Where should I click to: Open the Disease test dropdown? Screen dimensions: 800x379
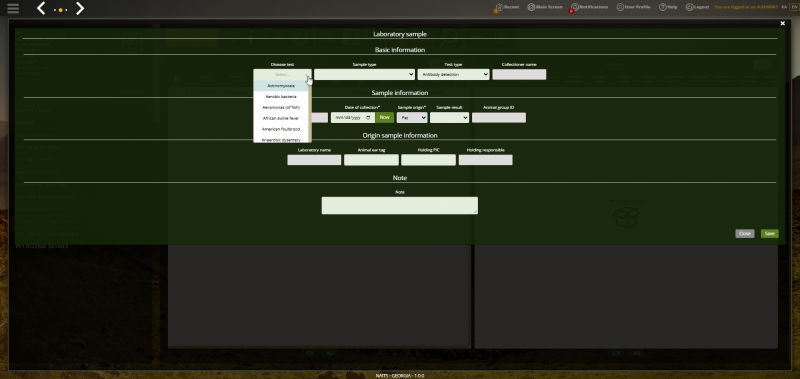click(x=282, y=74)
